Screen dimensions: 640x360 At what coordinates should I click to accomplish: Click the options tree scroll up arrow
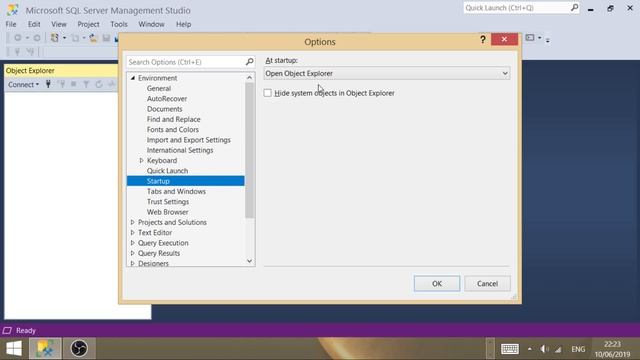[x=249, y=78]
